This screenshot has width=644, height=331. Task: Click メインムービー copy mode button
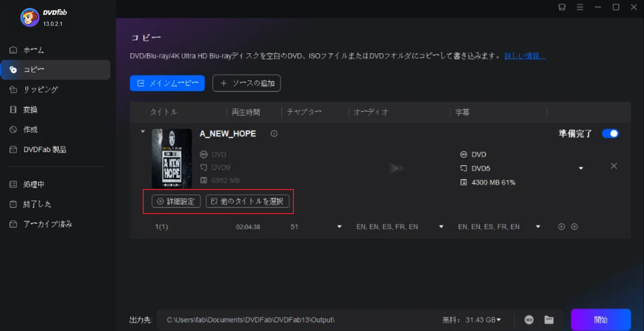coord(167,83)
